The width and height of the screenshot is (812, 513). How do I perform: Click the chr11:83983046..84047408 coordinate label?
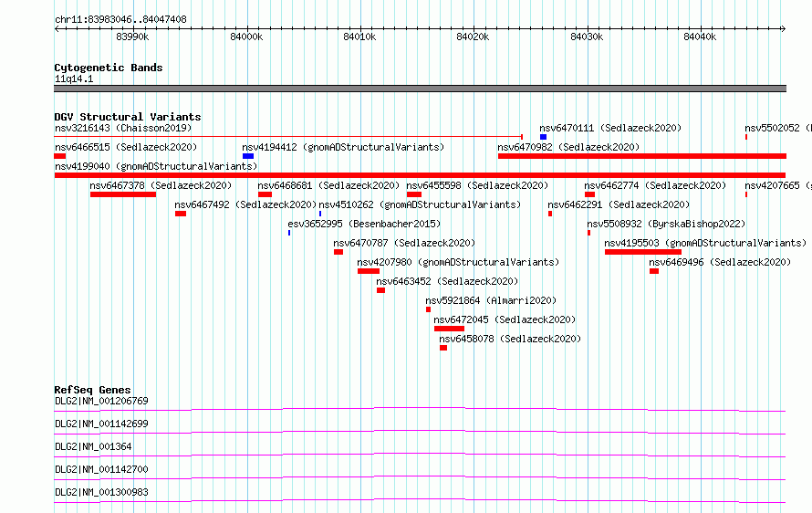120,20
